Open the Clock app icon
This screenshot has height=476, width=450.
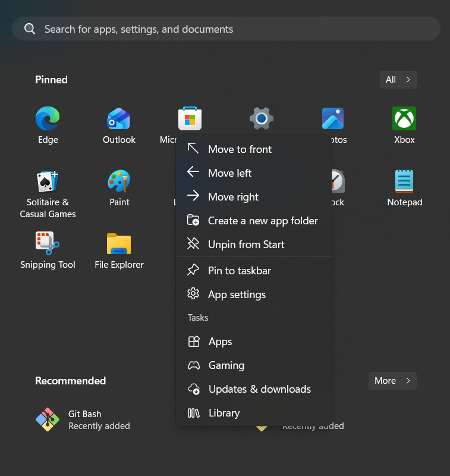[338, 181]
